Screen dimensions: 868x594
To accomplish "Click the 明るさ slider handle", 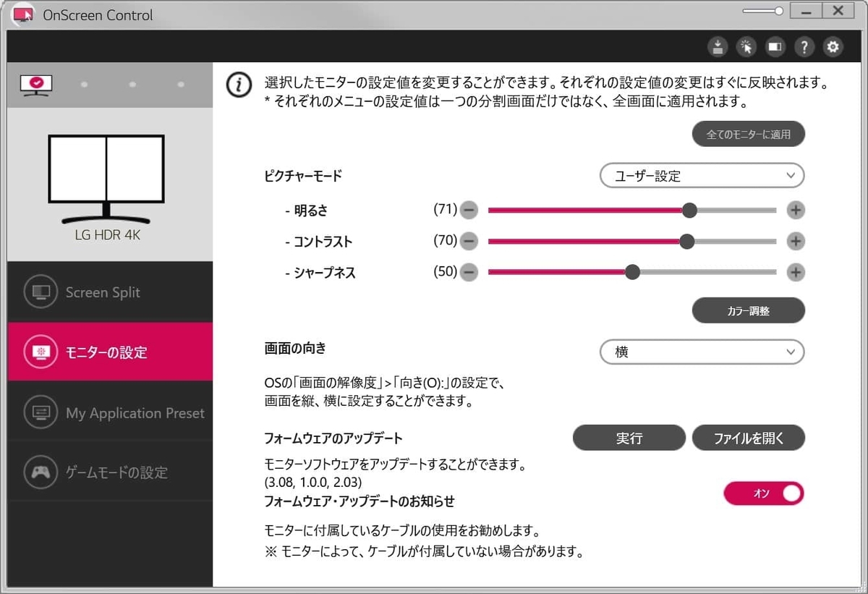I will tap(690, 211).
